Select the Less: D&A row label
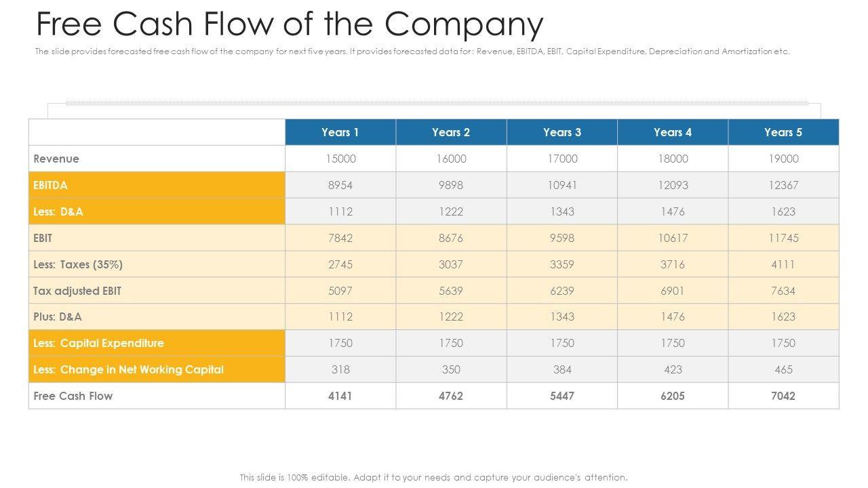868x488 pixels. (x=58, y=211)
